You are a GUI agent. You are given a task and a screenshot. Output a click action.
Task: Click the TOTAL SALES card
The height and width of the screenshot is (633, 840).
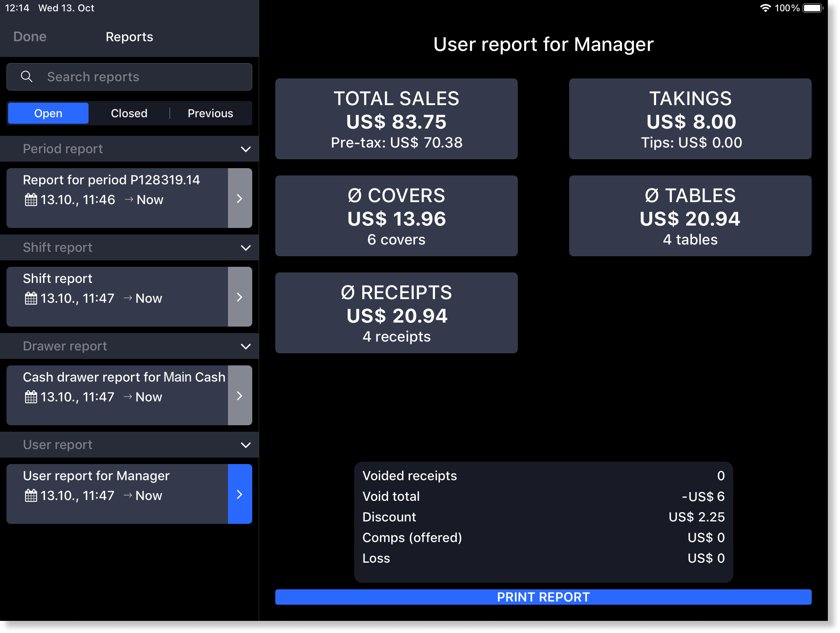tap(397, 119)
